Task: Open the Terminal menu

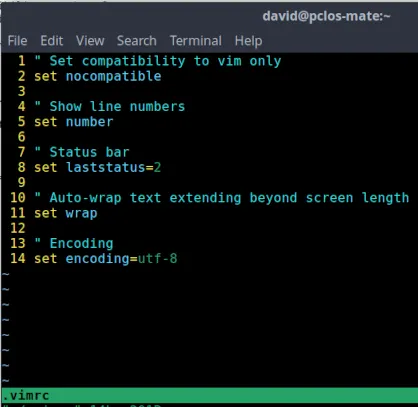Action: (x=196, y=41)
